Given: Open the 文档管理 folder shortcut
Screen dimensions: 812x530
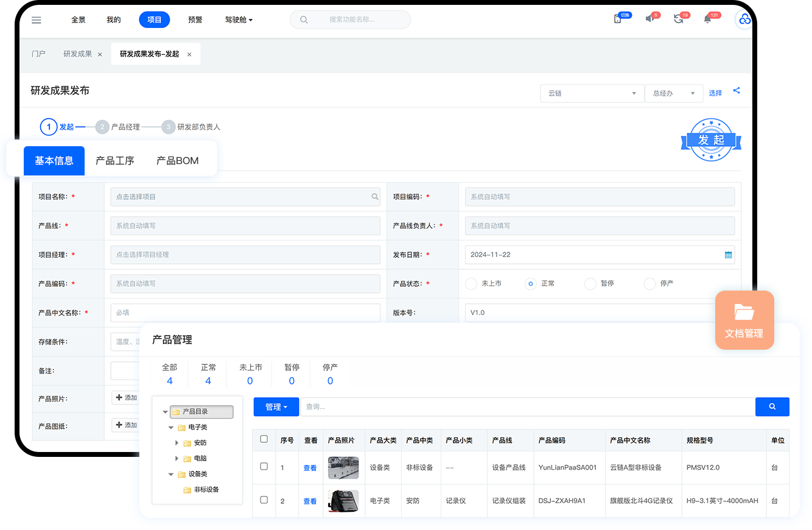Looking at the screenshot, I should (744, 320).
